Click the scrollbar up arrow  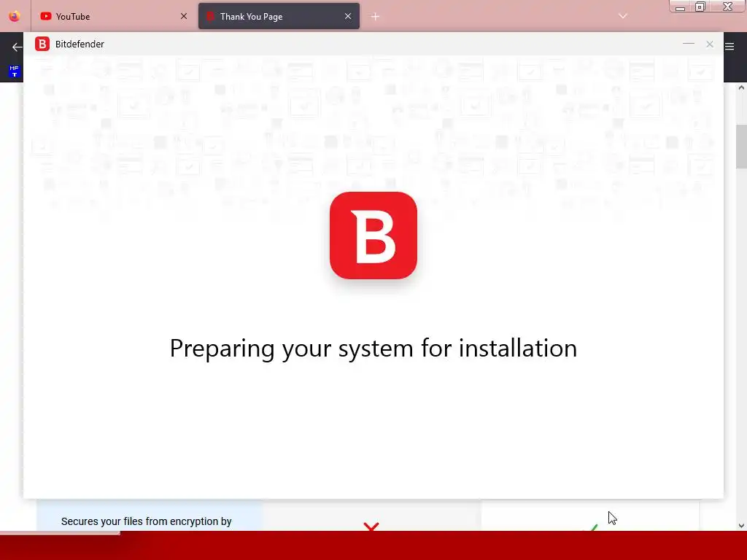[x=741, y=87]
